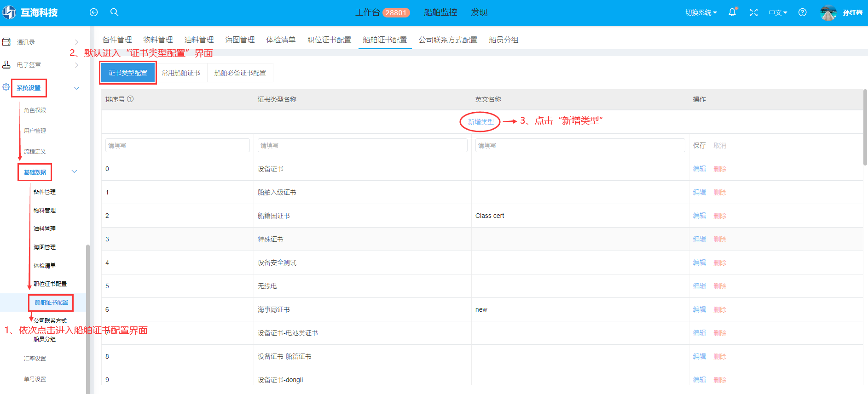Select the common ship certificates tab
The height and width of the screenshot is (394, 868).
181,73
